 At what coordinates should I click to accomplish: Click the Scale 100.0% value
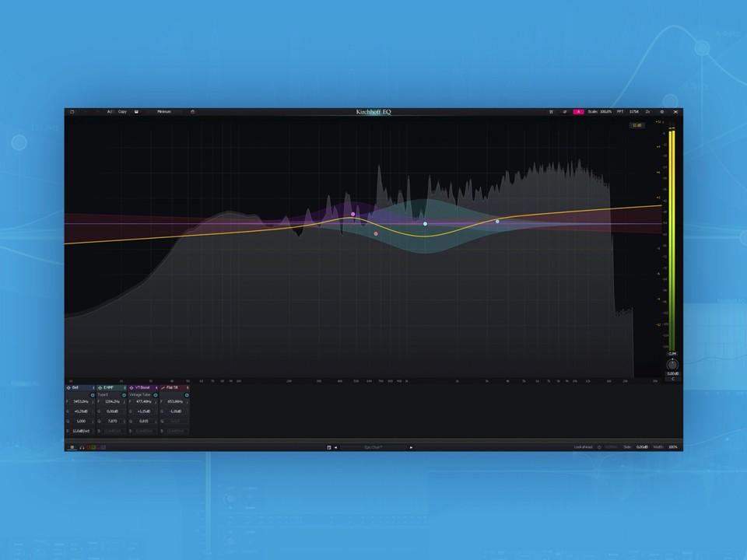[605, 112]
